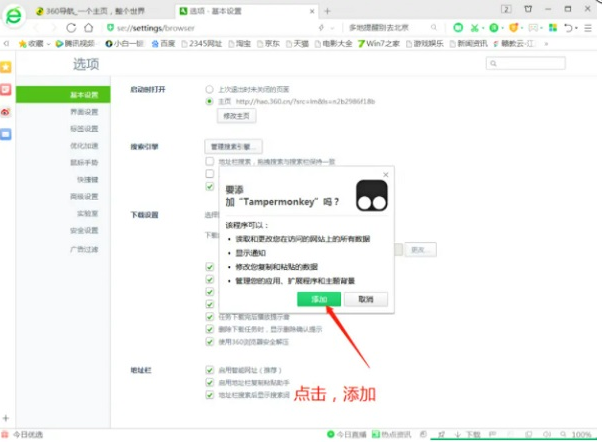The image size is (602, 442).
Task: Toggle 地址栏搜索 consistency checkbox
Action: click(210, 161)
